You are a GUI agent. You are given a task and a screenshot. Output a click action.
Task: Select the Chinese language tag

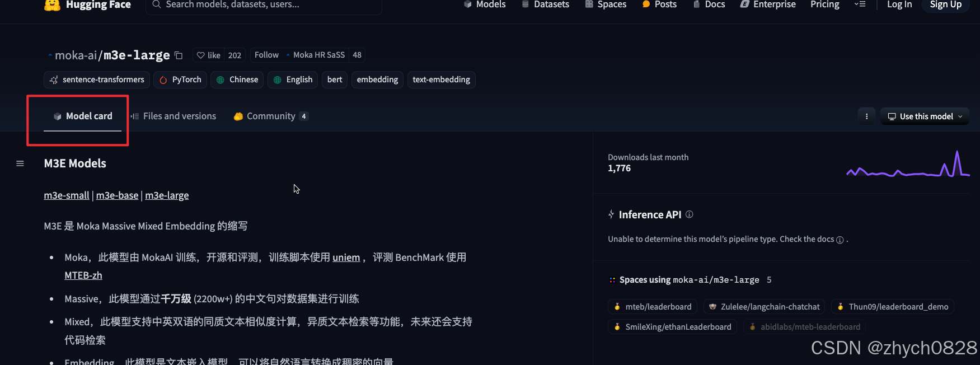tap(237, 79)
